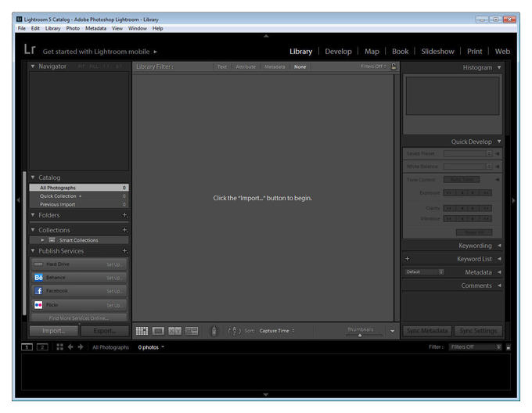Image resolution: width=532 pixels, height=413 pixels.
Task: Add a publish service with the plus icon
Action: point(125,251)
